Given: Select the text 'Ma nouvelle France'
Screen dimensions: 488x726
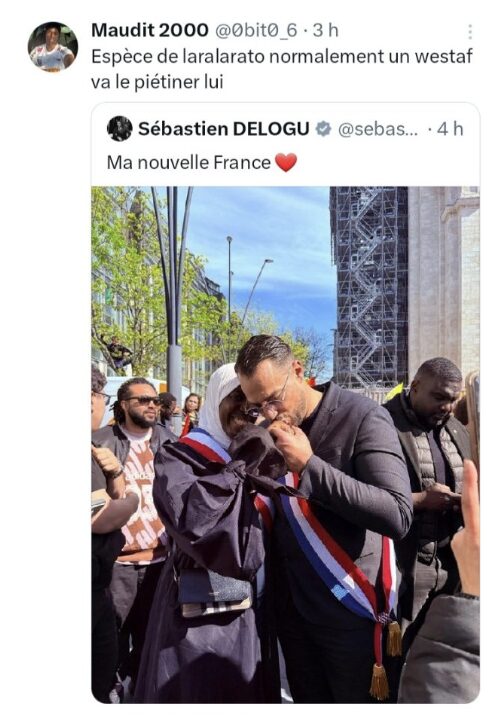Looking at the screenshot, I should click(x=188, y=163).
